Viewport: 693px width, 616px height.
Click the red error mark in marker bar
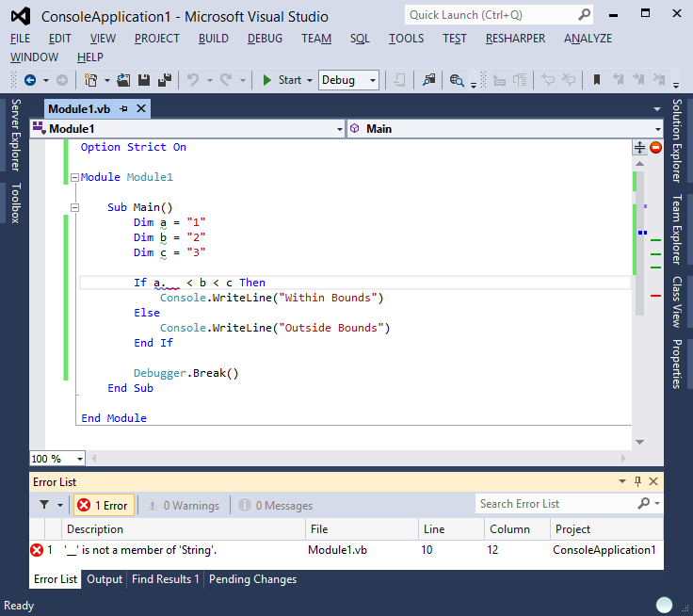[x=655, y=296]
